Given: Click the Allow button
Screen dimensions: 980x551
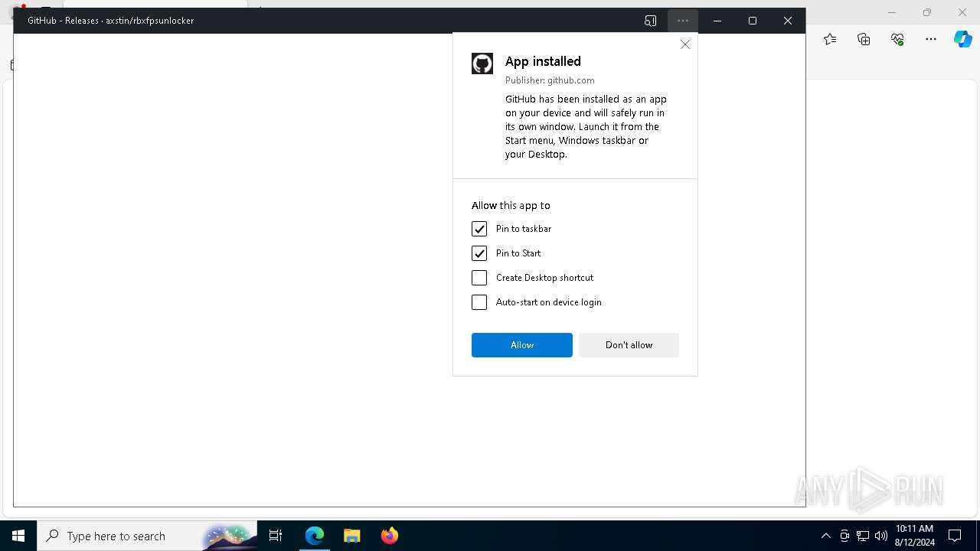Looking at the screenshot, I should pyautogui.click(x=522, y=345).
